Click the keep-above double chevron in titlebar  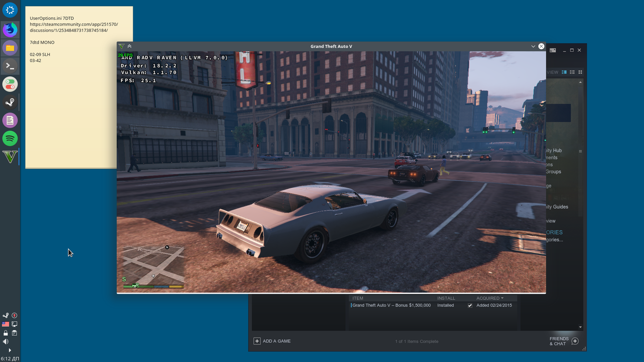click(x=129, y=46)
